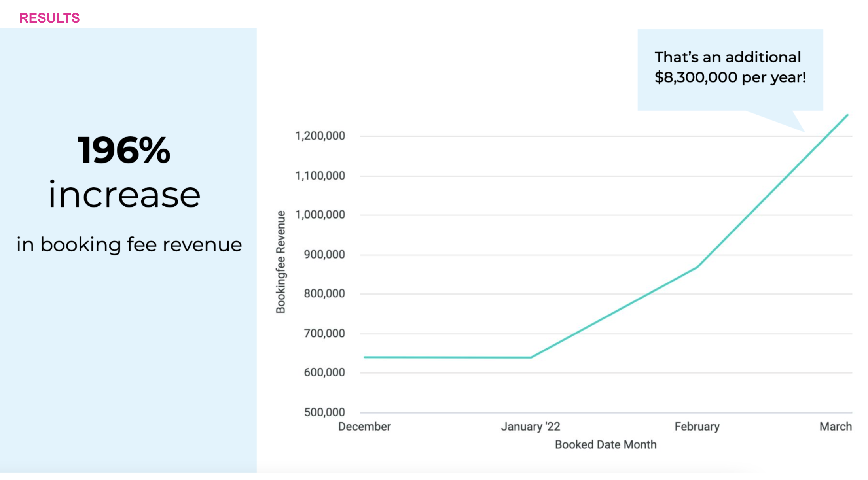
Task: Click the March x-axis label
Action: pyautogui.click(x=836, y=427)
